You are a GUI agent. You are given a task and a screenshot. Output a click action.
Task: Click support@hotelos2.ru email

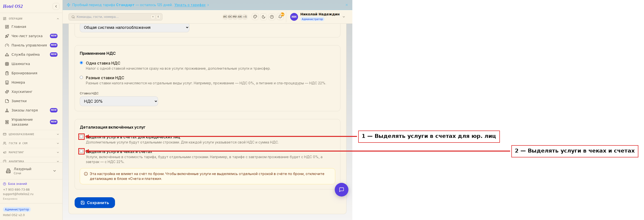[18, 194]
